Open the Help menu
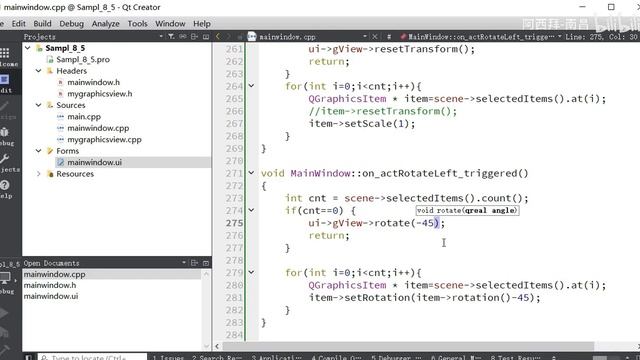Screen dimensions: 640x360 (202, 24)
